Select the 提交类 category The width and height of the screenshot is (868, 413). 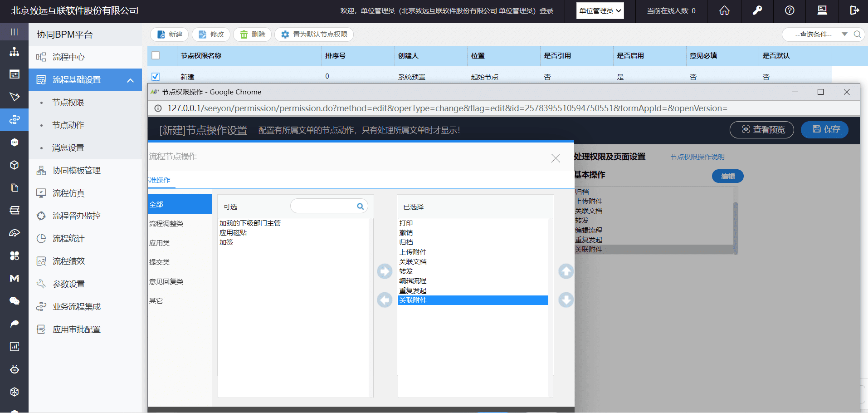click(x=180, y=262)
